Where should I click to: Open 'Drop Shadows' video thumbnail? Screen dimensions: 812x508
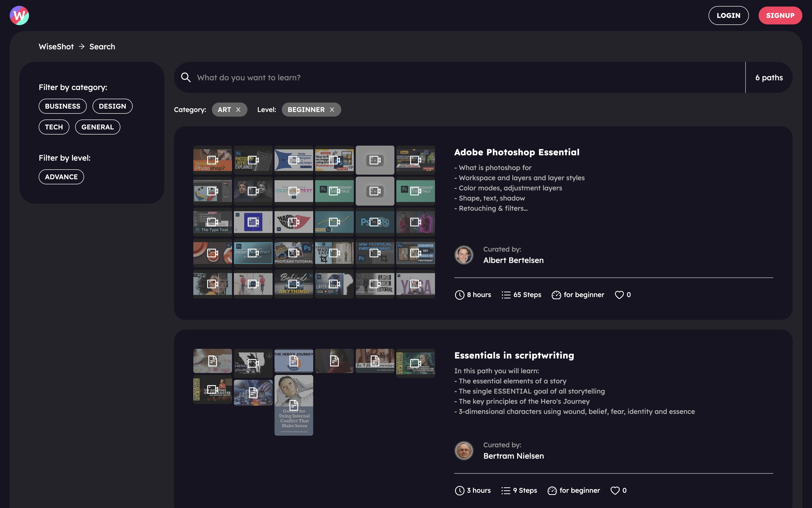253,253
